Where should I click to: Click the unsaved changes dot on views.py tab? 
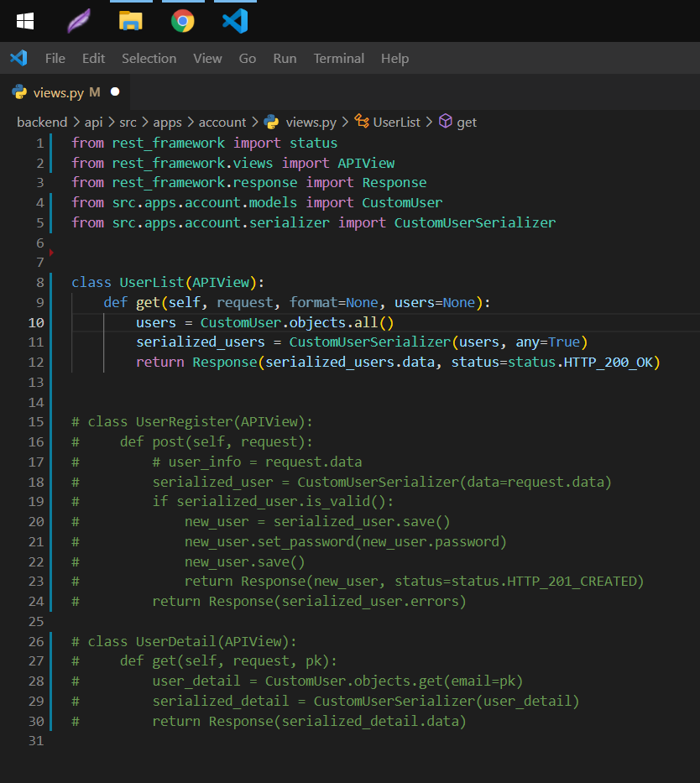[115, 92]
